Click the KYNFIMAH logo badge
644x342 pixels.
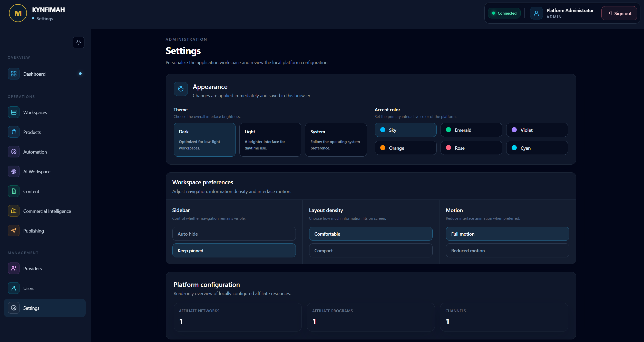click(18, 13)
